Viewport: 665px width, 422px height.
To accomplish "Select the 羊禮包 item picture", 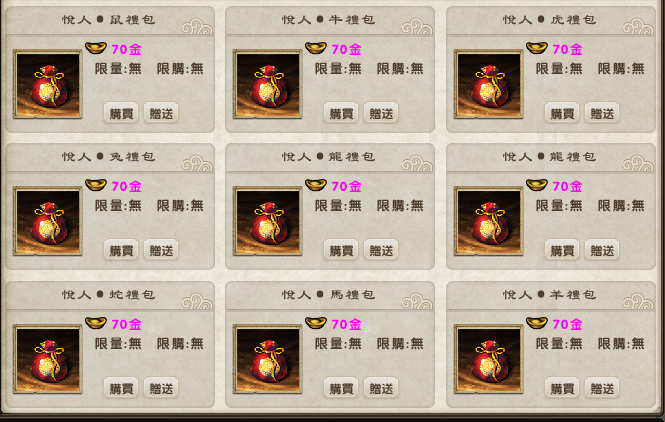I will coord(489,359).
